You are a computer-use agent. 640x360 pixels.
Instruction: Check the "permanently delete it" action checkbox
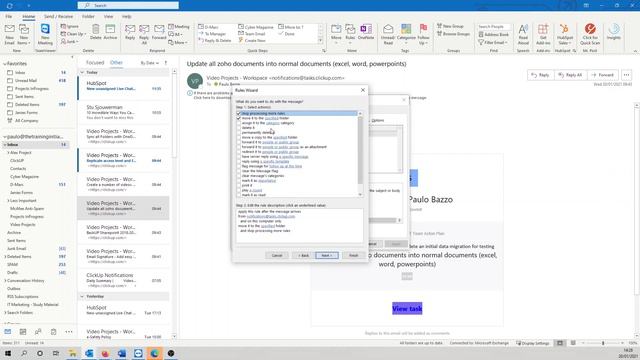(x=239, y=133)
